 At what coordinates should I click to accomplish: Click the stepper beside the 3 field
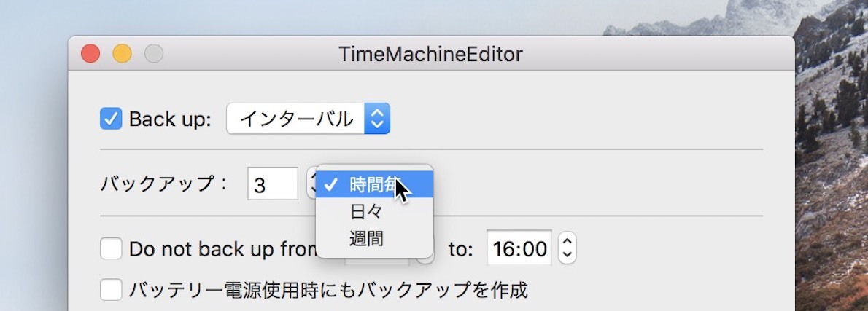311,184
